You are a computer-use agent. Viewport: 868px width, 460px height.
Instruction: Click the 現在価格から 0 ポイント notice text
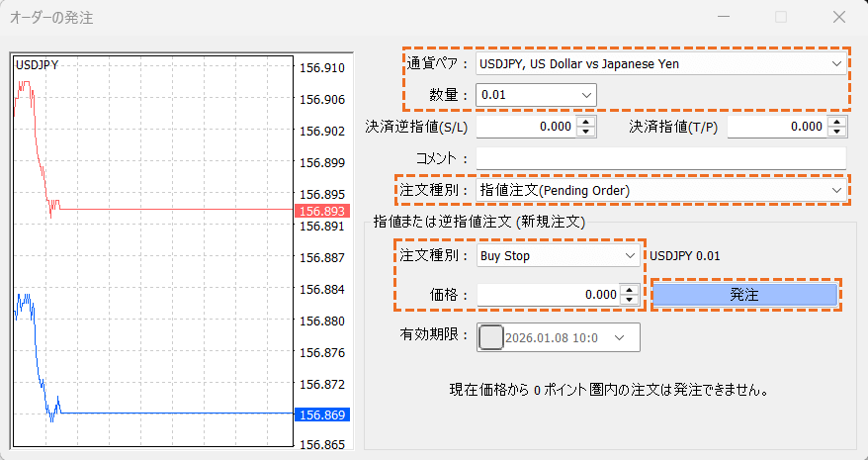coord(610,390)
